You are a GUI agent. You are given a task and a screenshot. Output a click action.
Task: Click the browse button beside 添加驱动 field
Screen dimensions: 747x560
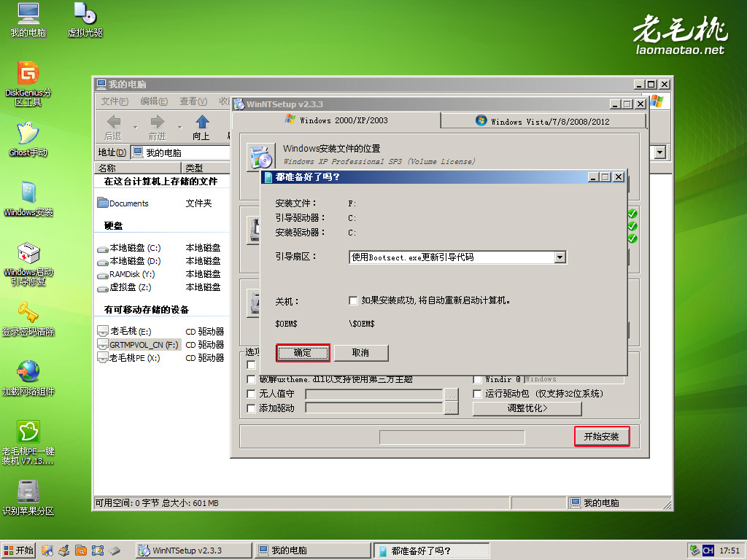click(x=451, y=408)
